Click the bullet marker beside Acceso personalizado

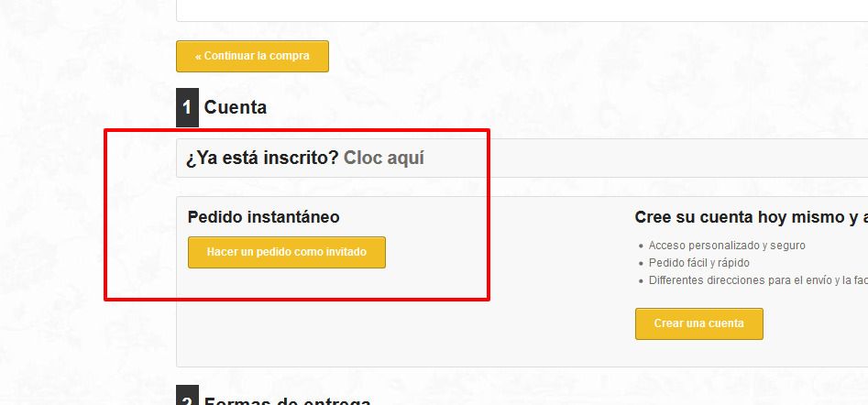(x=642, y=246)
